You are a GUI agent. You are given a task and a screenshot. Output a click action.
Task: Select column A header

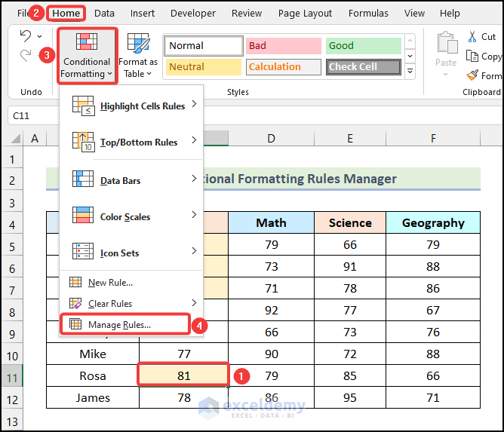35,139
